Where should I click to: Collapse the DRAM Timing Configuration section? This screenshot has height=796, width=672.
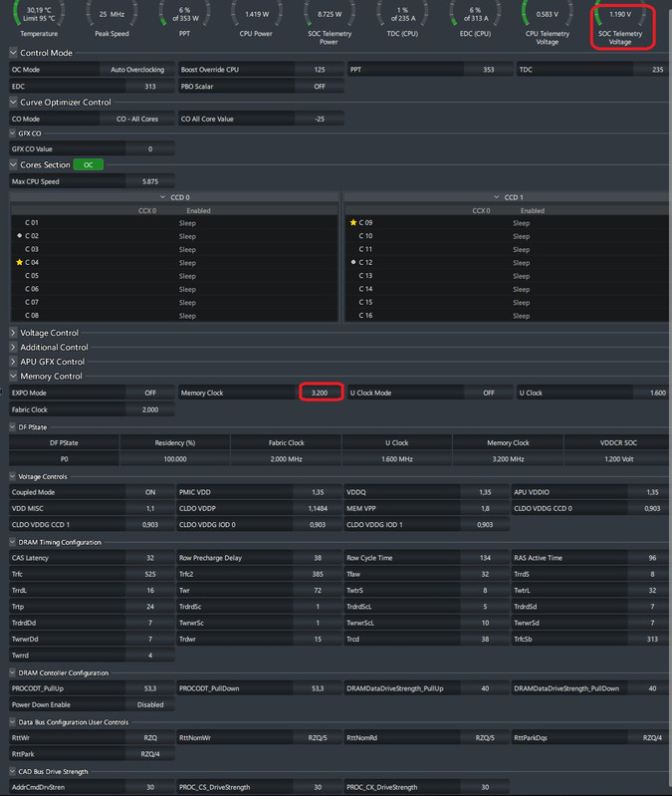point(13,542)
